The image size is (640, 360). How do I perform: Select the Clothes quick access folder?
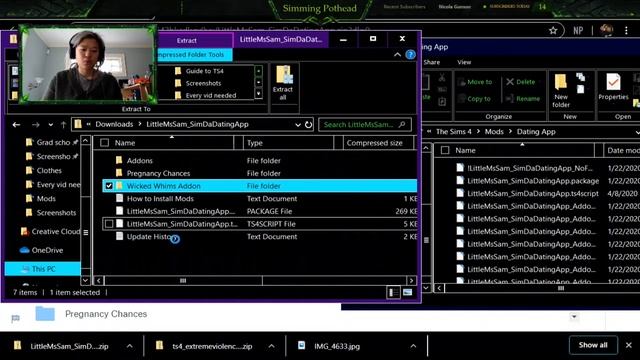point(49,171)
